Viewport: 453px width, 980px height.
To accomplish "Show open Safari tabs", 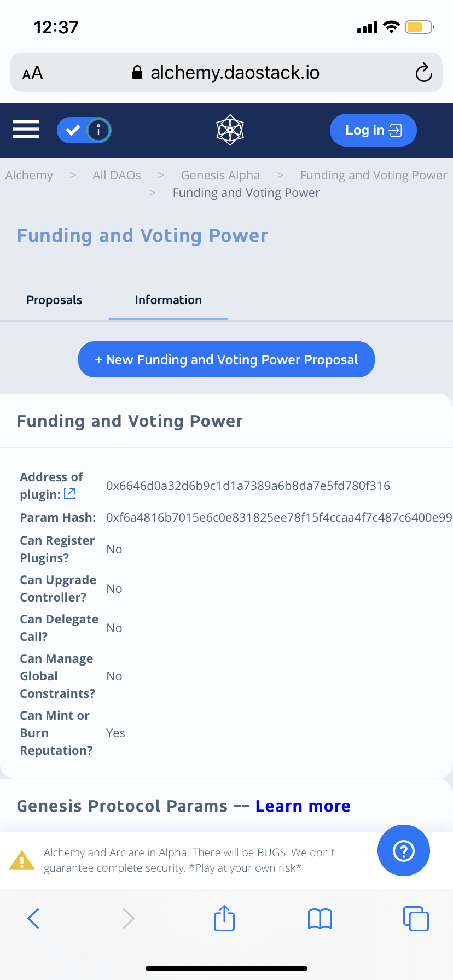I will coord(416,918).
